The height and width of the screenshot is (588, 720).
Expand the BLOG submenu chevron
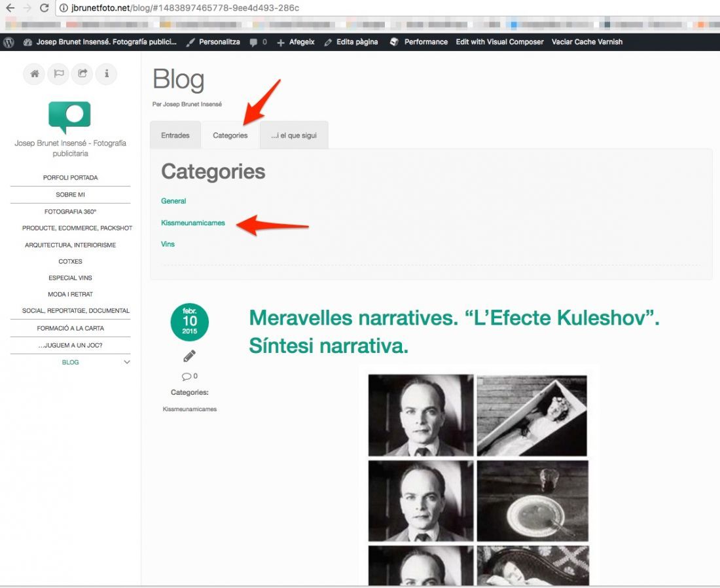127,363
